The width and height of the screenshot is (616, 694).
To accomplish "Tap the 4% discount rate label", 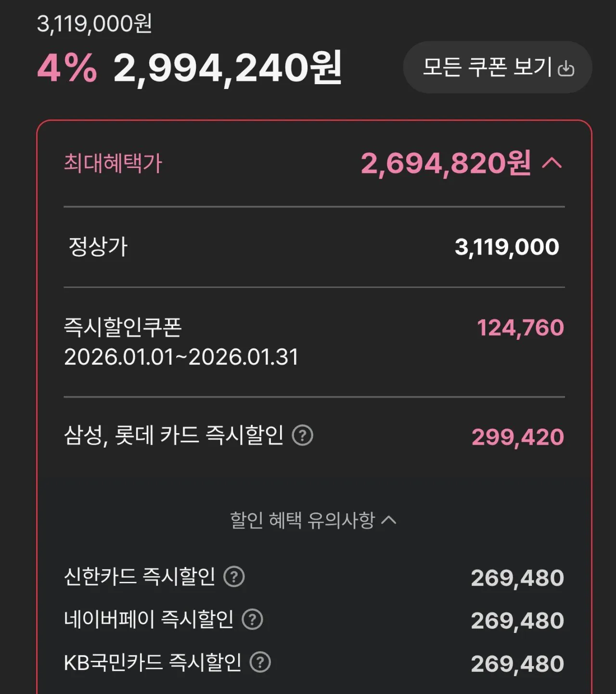I will point(68,68).
